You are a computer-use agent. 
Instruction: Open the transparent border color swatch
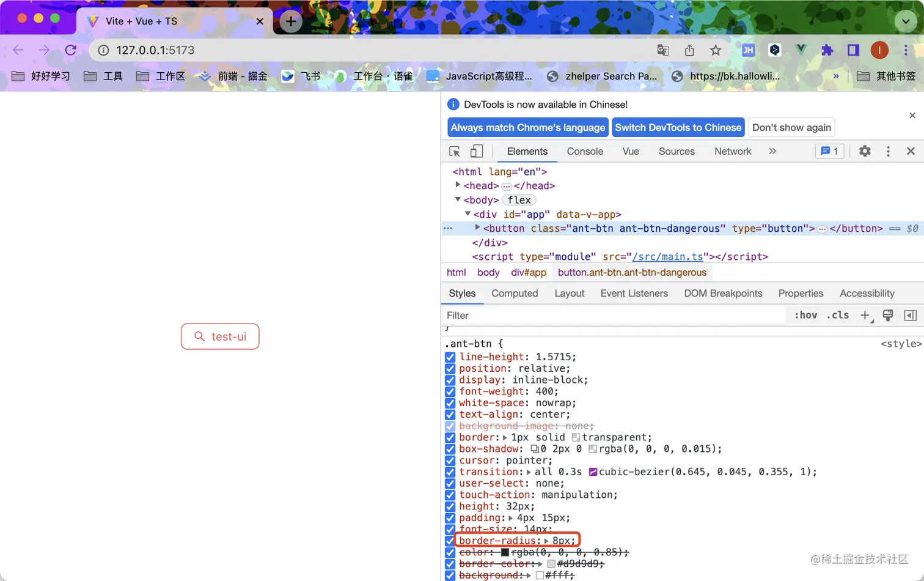click(x=576, y=437)
